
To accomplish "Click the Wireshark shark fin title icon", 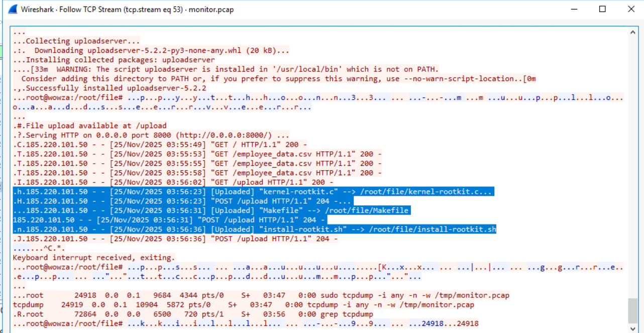I will click(x=12, y=9).
